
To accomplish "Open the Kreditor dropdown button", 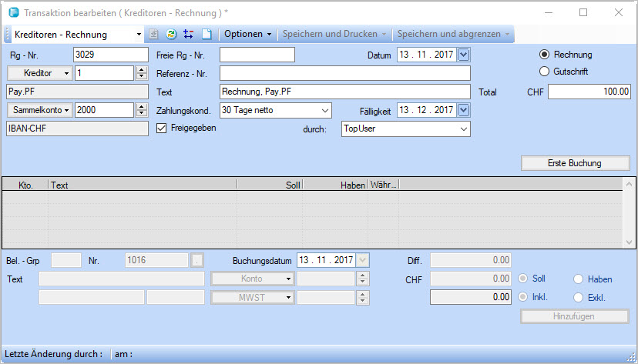I will (39, 73).
